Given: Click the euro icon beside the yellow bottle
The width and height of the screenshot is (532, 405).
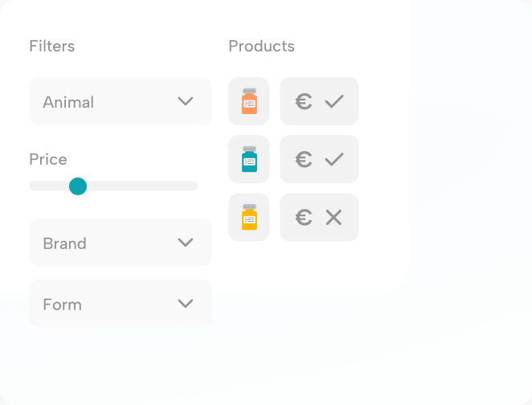Looking at the screenshot, I should pyautogui.click(x=304, y=217).
